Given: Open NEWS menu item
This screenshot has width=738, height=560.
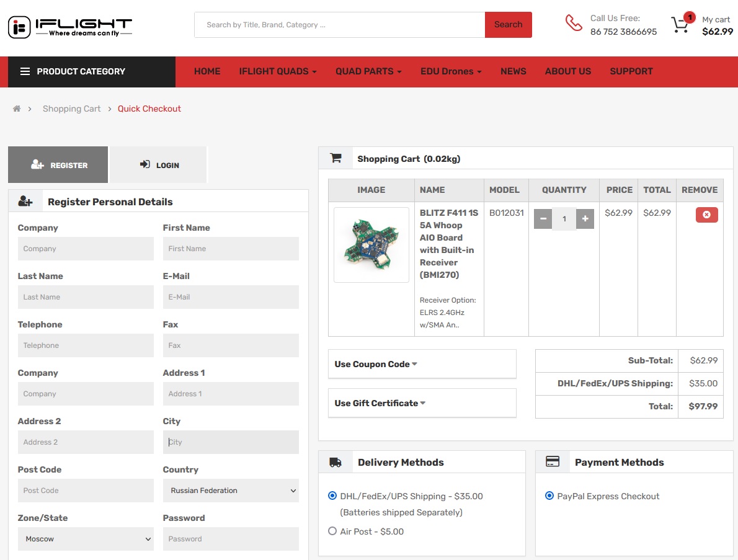Looking at the screenshot, I should click(513, 71).
